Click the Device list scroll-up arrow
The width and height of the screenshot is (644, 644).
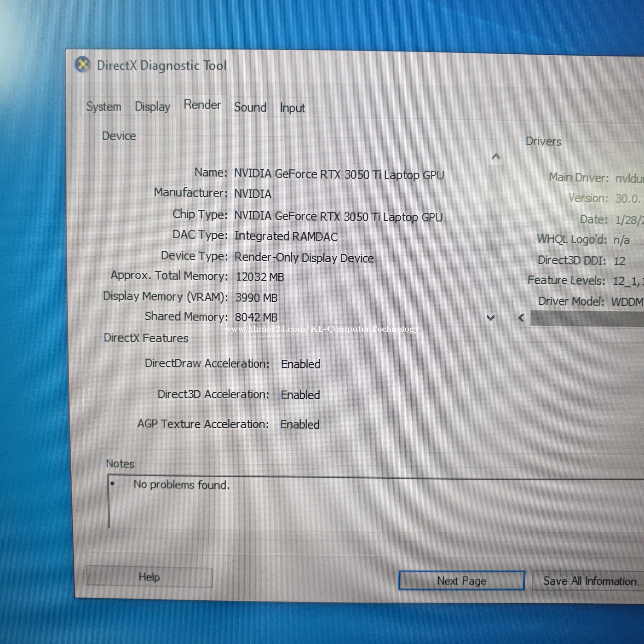(x=495, y=157)
